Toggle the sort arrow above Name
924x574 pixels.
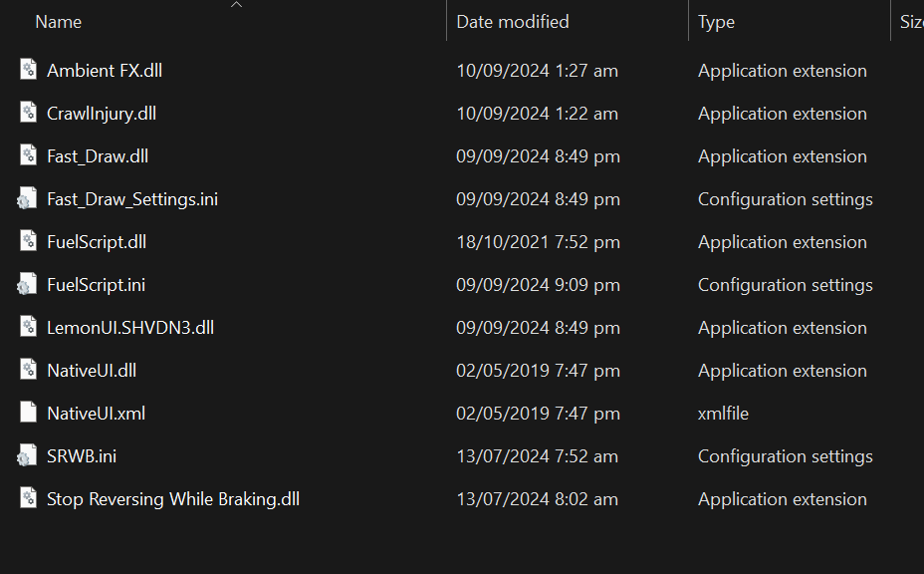[x=236, y=5]
